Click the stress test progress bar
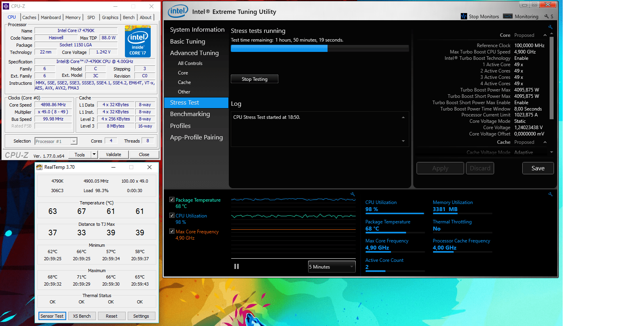Image resolution: width=644 pixels, height=326 pixels. point(320,48)
